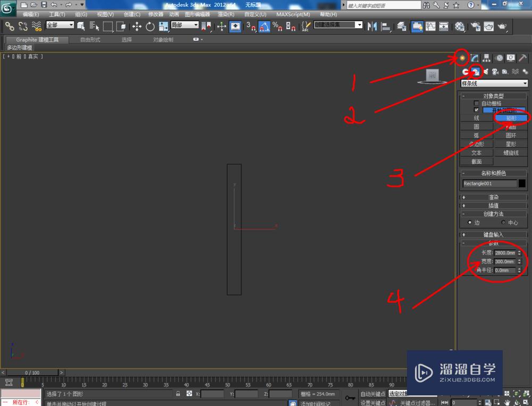
Task: Click the Redo arrow icon
Action: (69, 5)
